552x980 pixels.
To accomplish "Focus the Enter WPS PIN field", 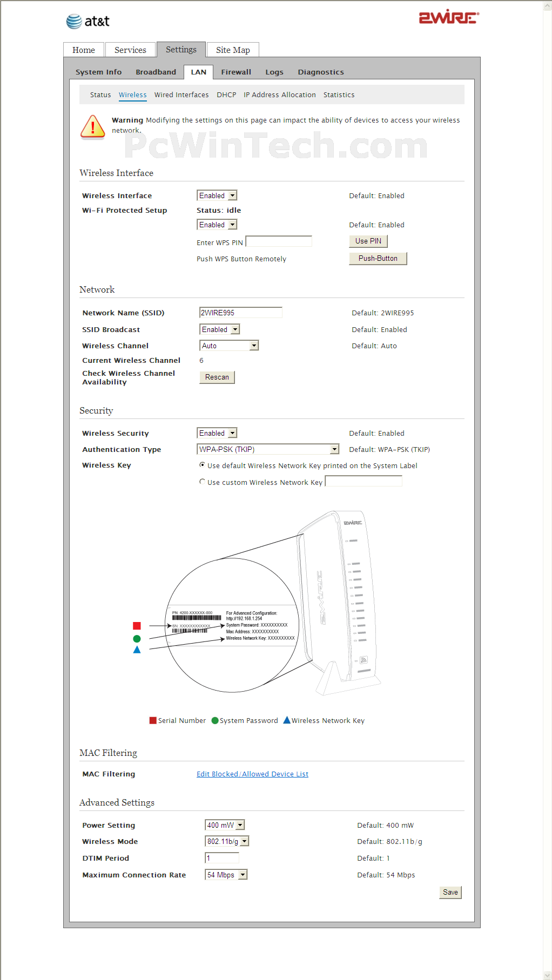I will [x=279, y=241].
